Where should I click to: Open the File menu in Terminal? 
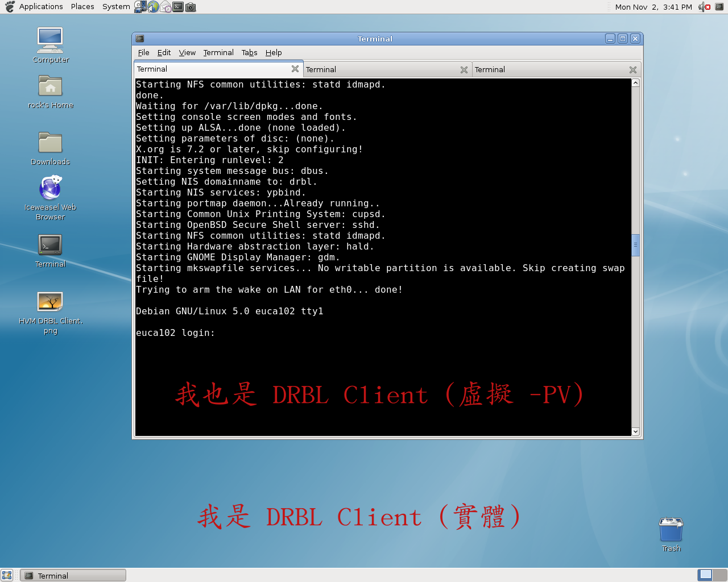pos(143,52)
